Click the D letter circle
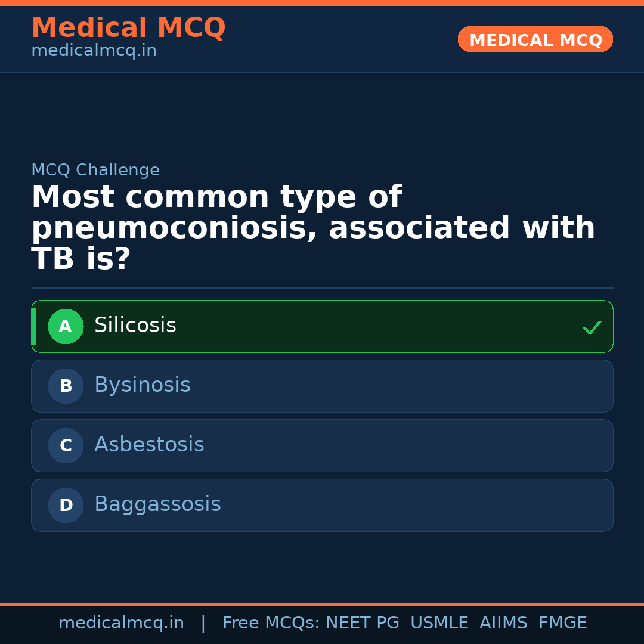Viewport: 644px width, 644px height. tap(66, 506)
